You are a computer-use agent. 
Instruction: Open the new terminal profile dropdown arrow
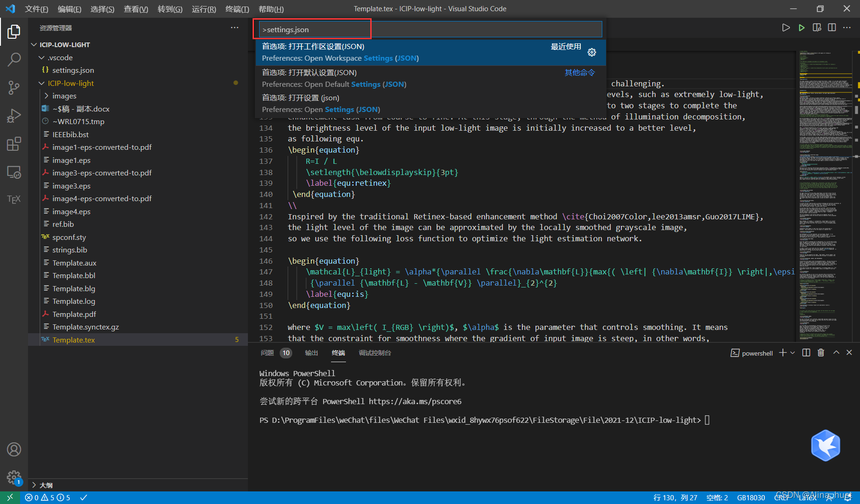pos(792,353)
